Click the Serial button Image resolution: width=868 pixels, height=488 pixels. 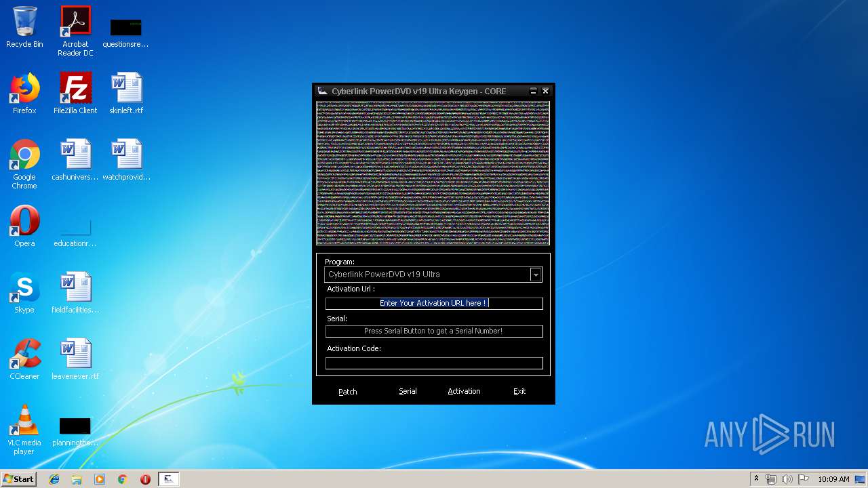tap(408, 391)
